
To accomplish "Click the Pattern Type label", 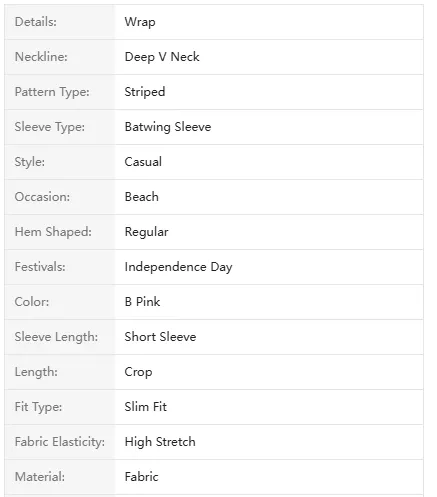I will 52,92.
